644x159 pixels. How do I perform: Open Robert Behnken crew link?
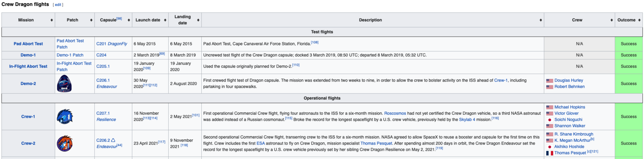570,87
